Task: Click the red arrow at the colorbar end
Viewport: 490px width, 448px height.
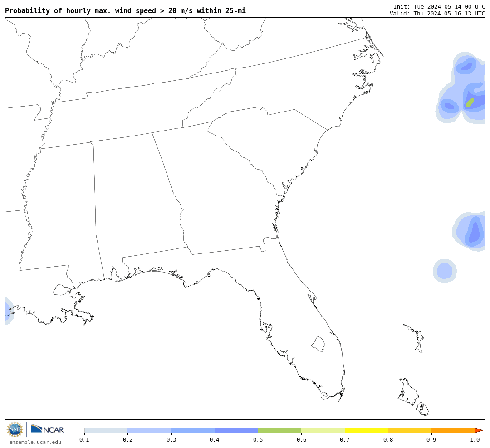Action: 479,430
